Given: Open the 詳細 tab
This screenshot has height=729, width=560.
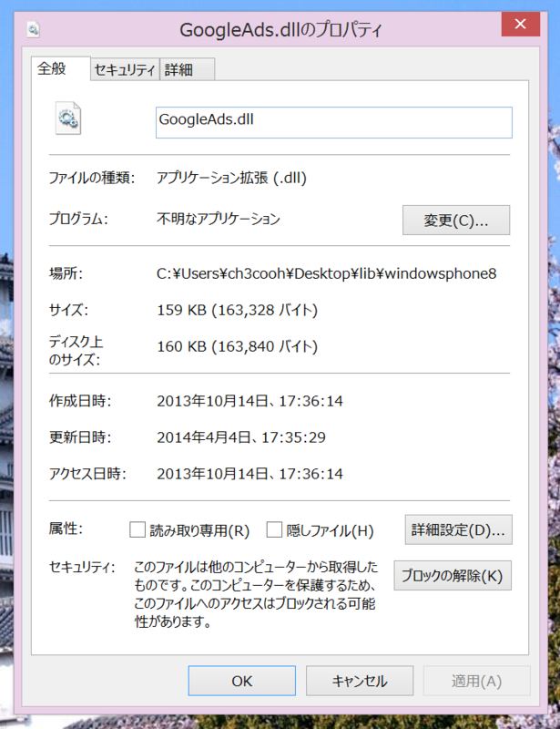Looking at the screenshot, I should (x=187, y=70).
